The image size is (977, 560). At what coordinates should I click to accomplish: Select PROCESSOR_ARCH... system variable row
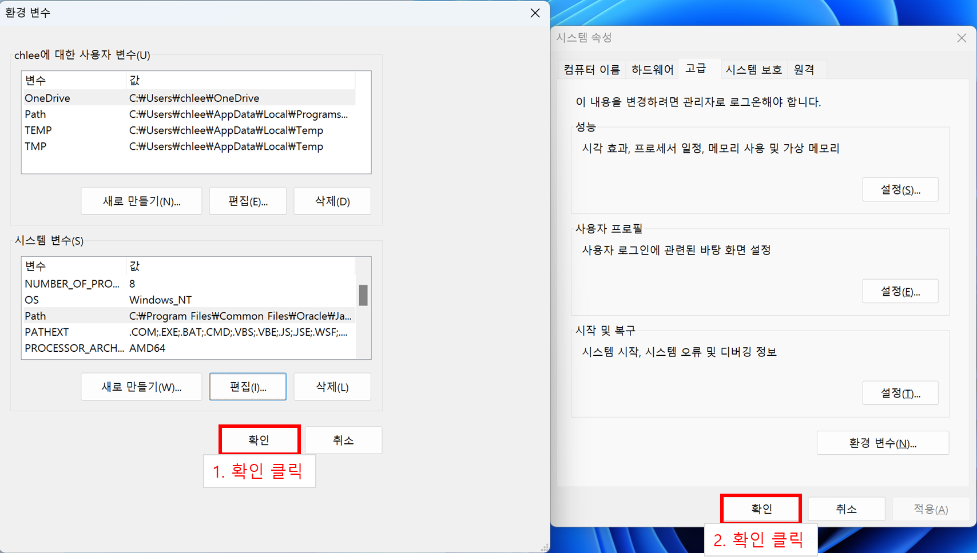(189, 348)
